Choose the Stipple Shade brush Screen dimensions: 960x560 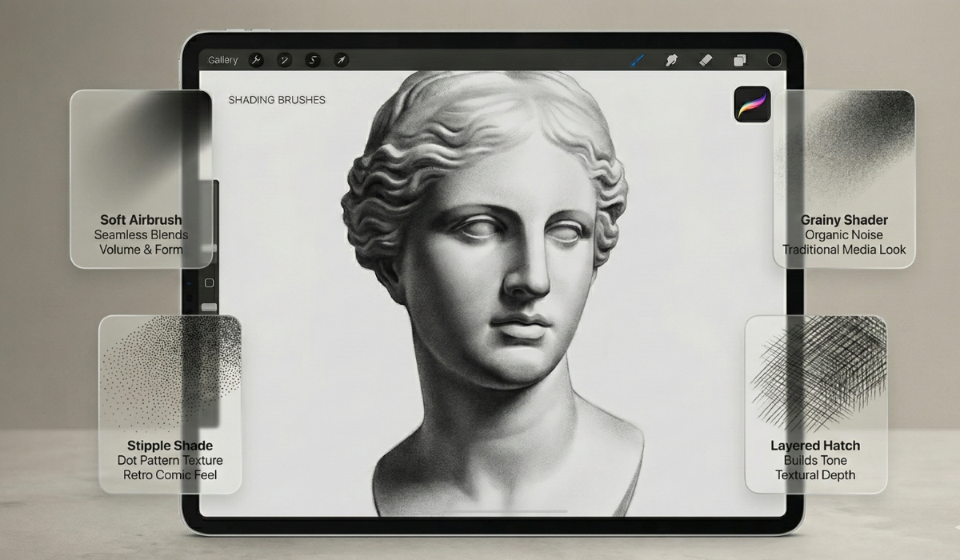click(x=169, y=446)
